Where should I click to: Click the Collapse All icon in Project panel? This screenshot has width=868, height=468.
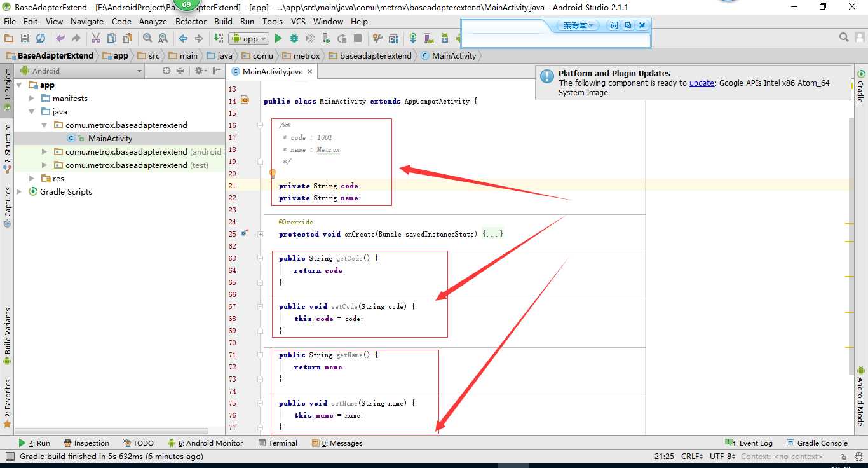[182, 71]
